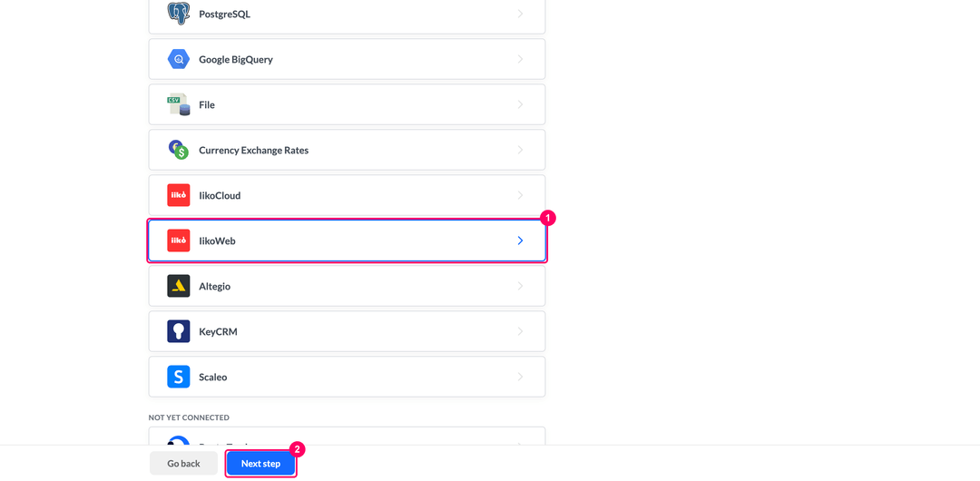Select the KeyCRM source label
Screen dimensions: 980x481
(218, 331)
